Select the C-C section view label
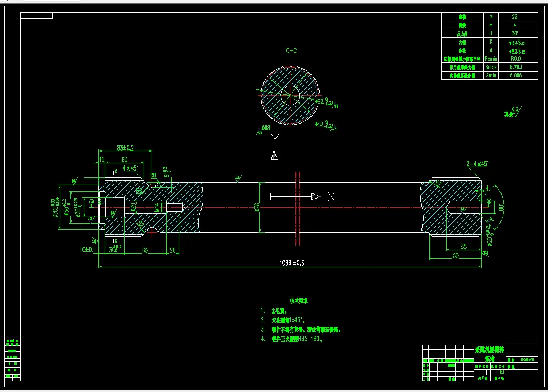The height and width of the screenshot is (392, 548). click(291, 51)
